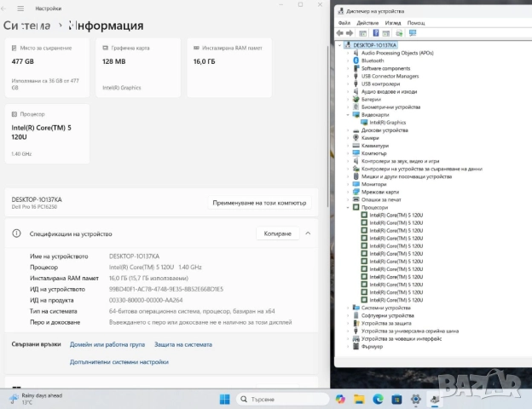Viewport: 532px width, 409px height.
Task: Expand the Audio Processing Objects node
Action: tap(348, 53)
